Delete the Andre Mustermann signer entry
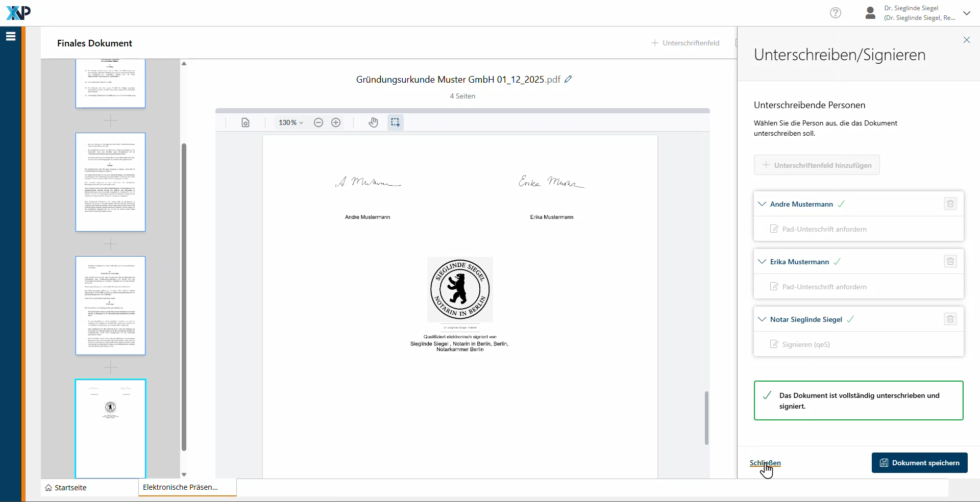The width and height of the screenshot is (980, 502). click(950, 204)
